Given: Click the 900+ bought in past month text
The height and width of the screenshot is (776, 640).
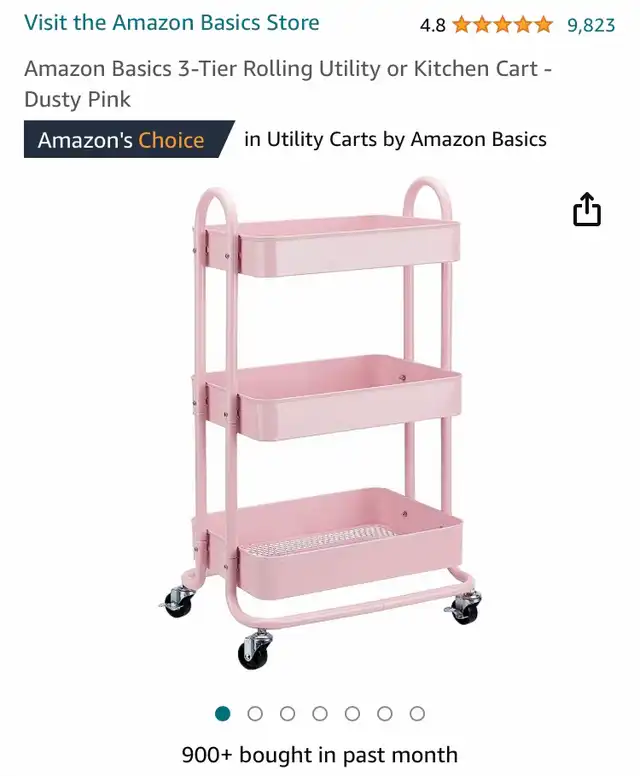Looking at the screenshot, I should (320, 755).
